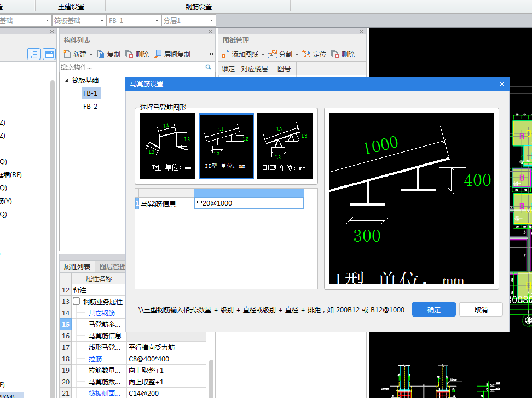This screenshot has width=532, height=398.
Task: Open the 土建设置 ribbon tab
Action: 71,7
